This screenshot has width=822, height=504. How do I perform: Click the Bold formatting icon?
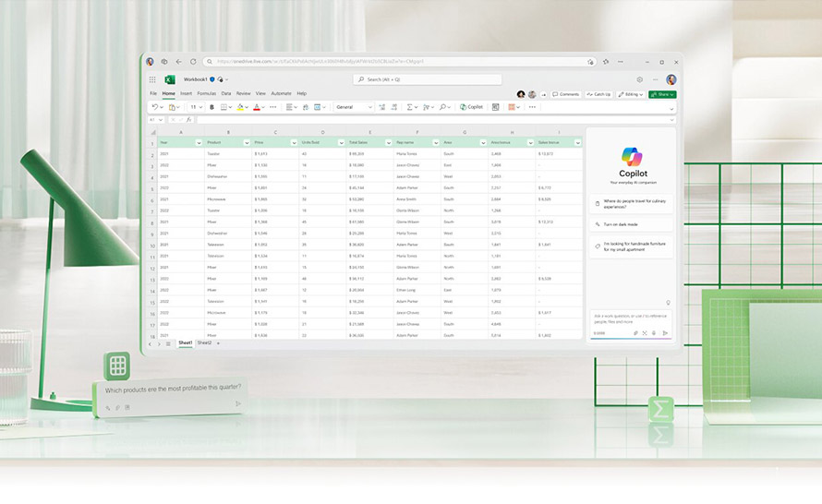[x=212, y=107]
